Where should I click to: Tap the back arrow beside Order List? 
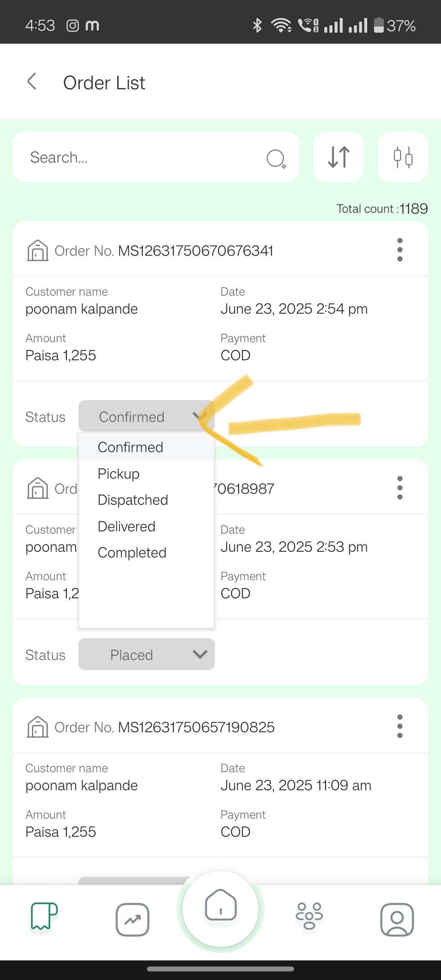point(32,81)
